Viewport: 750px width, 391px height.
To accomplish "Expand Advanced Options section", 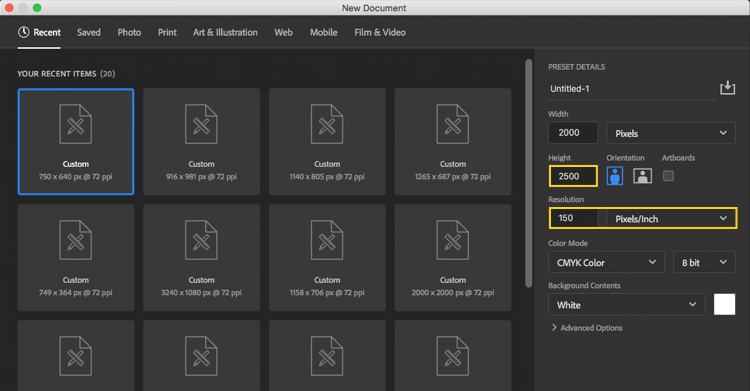I will click(586, 328).
